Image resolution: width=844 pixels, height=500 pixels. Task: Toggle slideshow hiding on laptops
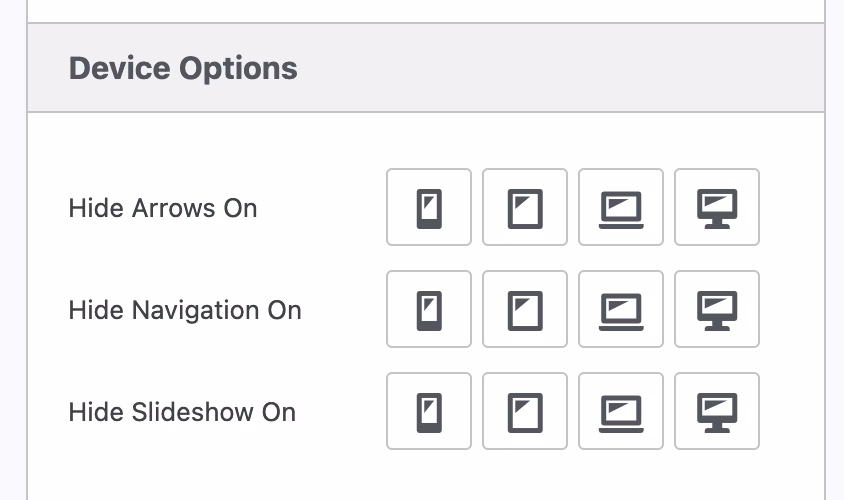(x=621, y=411)
